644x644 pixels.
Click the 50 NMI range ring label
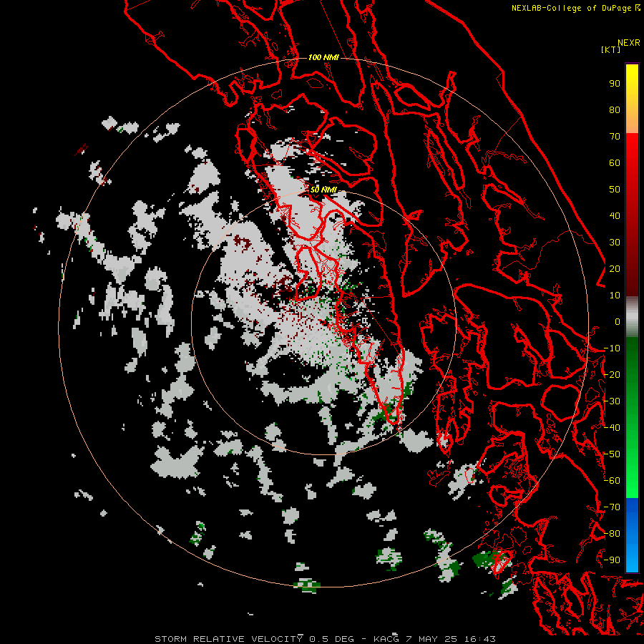coord(323,190)
